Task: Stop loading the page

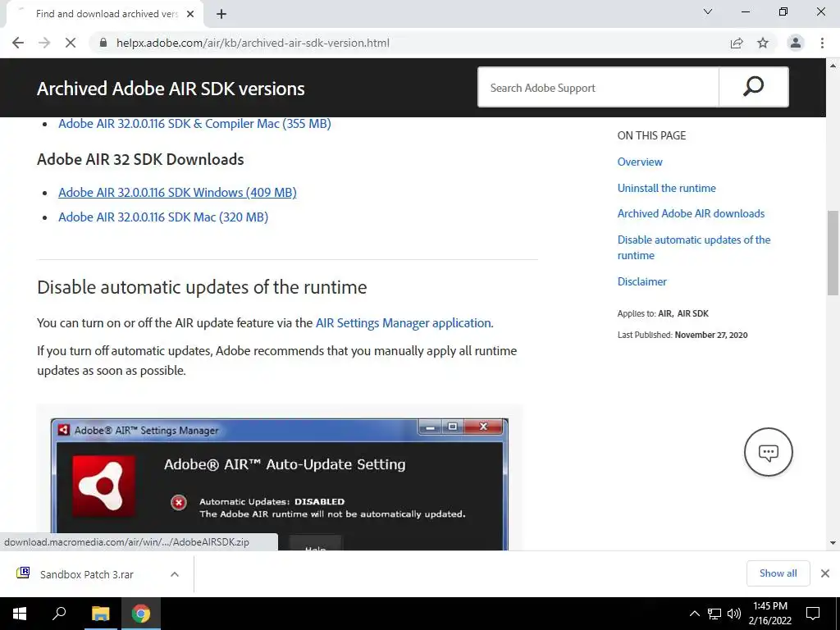Action: coord(71,43)
